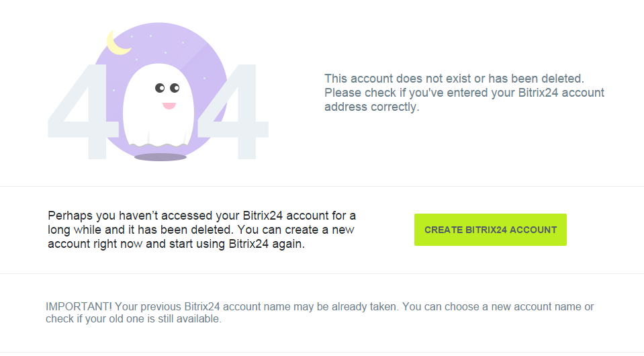Click 'Please check if you've entered' text line
Screen dimensions: 644x356
tap(464, 93)
